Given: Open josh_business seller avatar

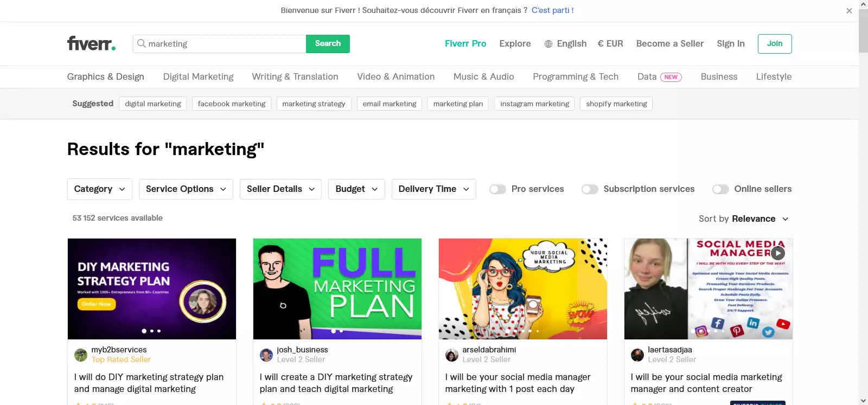Looking at the screenshot, I should pos(266,355).
